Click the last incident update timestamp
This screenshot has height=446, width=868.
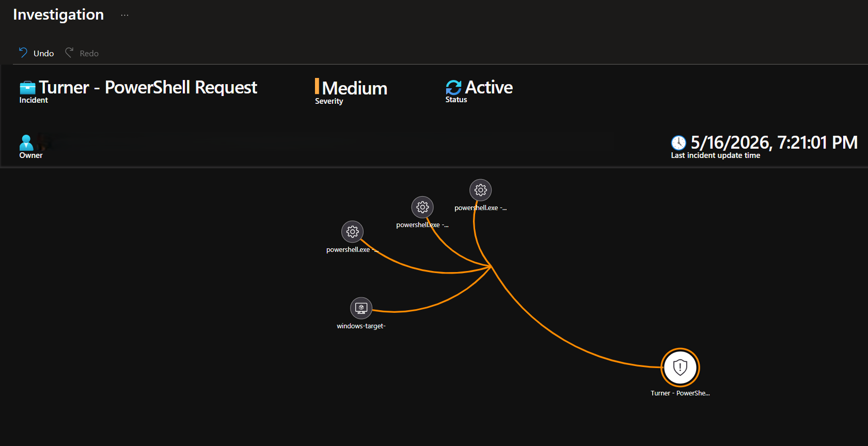[x=774, y=142]
